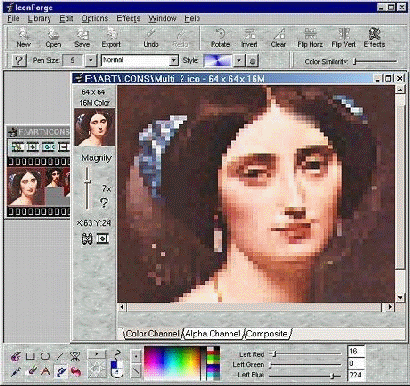The width and height of the screenshot is (410, 386).
Task: Click the Magnify vertical slider
Action: (x=87, y=188)
